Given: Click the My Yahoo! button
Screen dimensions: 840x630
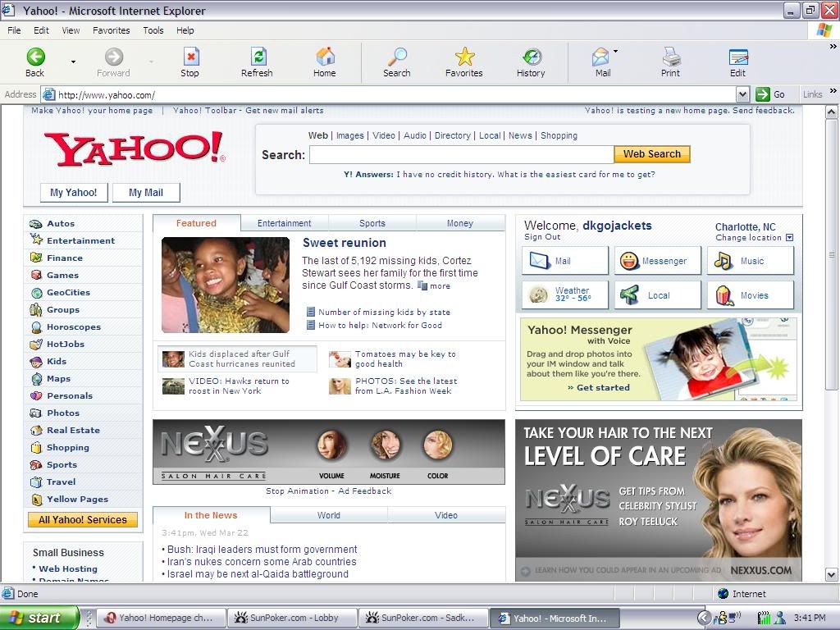Looking at the screenshot, I should click(73, 192).
